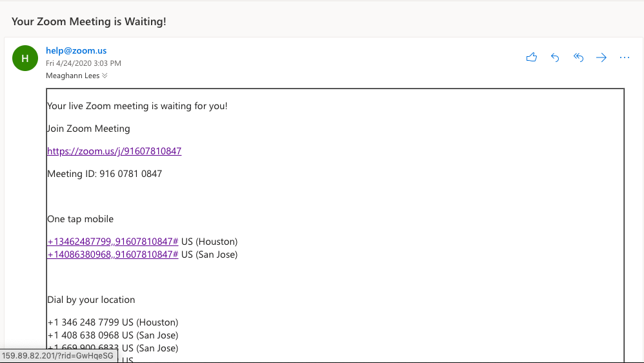Click the Fri 4/24/2020 3:03 PM timestamp
The height and width of the screenshot is (363, 644).
pyautogui.click(x=83, y=63)
